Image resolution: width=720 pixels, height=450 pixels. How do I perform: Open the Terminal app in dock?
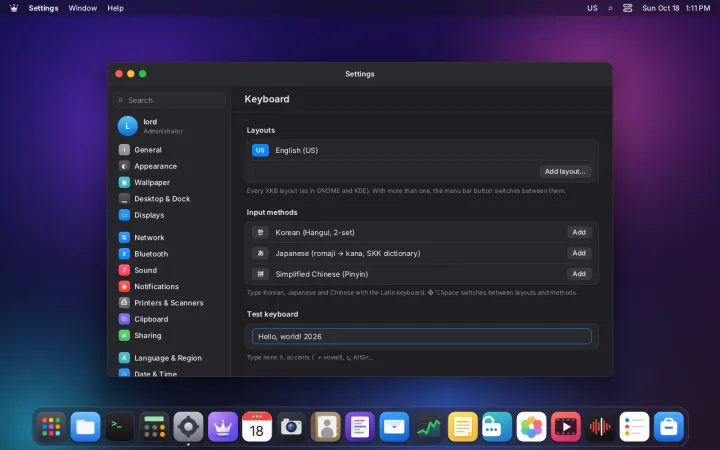(x=120, y=427)
